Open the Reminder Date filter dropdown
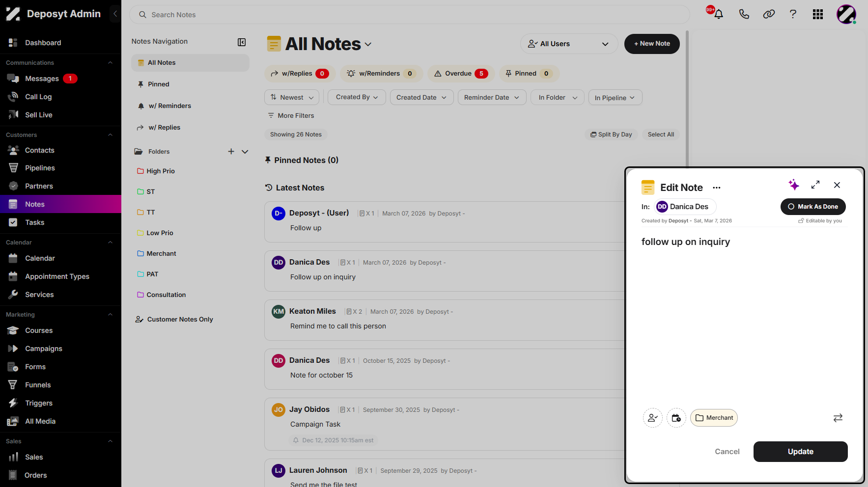Screen dimensions: 868x487 (x=492, y=97)
